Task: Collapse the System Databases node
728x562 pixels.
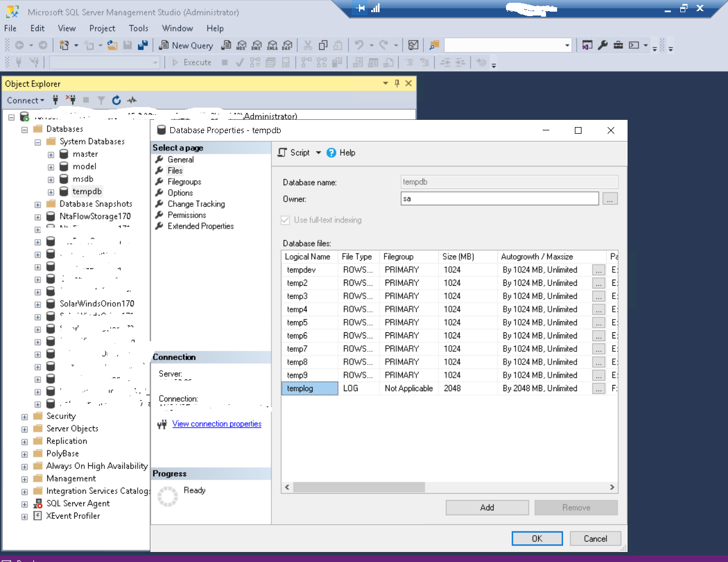Action: pos(38,142)
